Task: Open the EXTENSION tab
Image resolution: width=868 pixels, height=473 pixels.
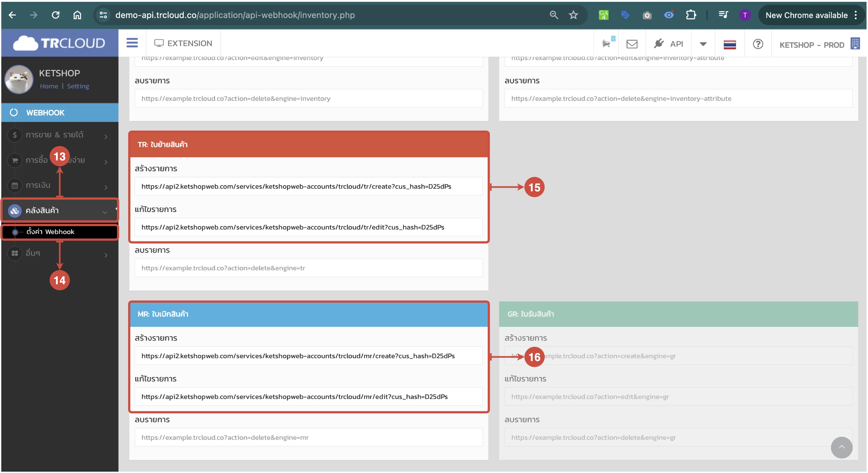Action: coord(183,43)
